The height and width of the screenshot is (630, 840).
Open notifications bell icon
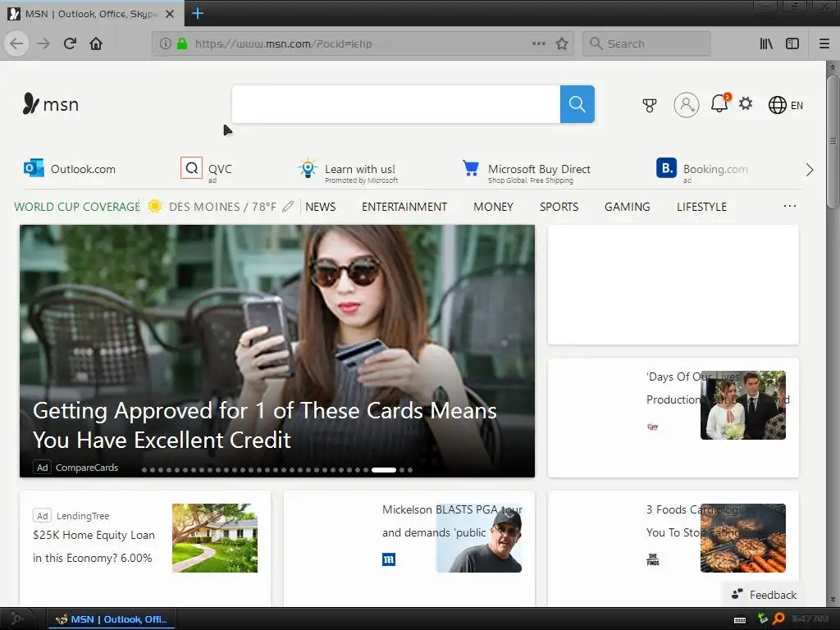(x=719, y=103)
